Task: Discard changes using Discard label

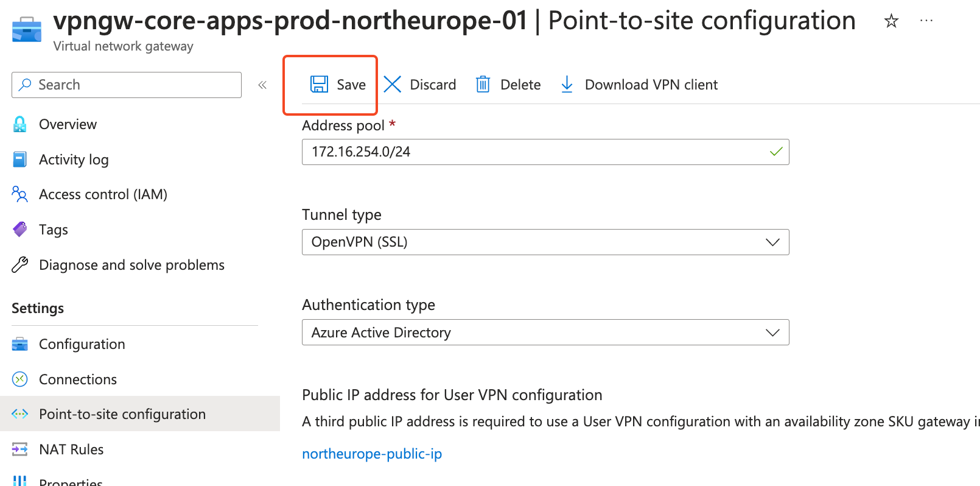Action: [x=433, y=85]
